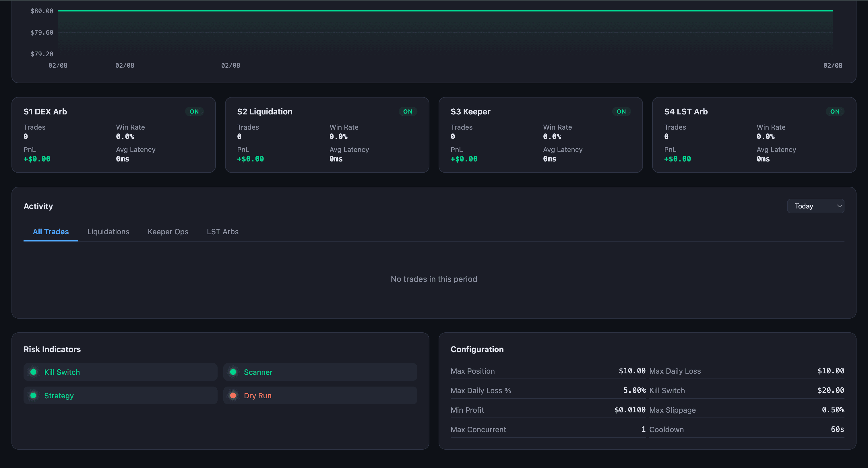Select the S4 LST Arb PnL value

click(677, 159)
